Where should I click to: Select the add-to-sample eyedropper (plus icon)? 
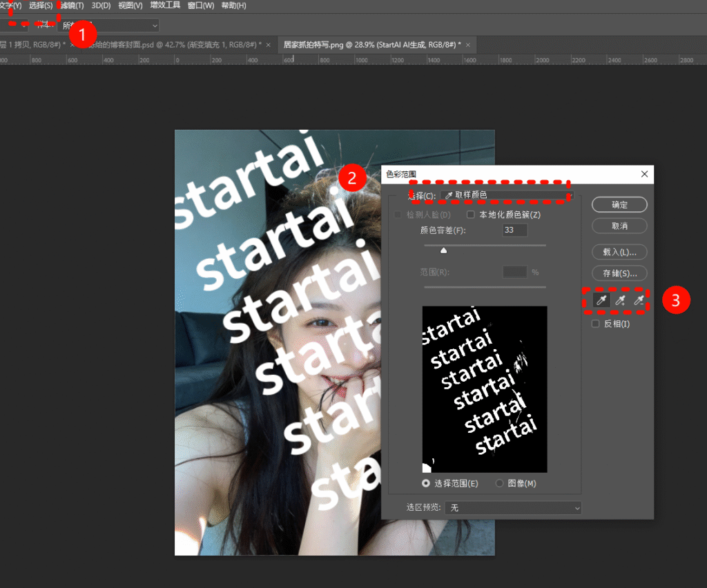619,300
